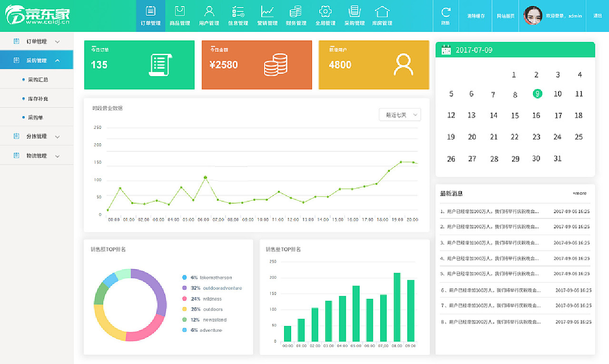Select the 财务管理 coins icon

click(x=296, y=11)
